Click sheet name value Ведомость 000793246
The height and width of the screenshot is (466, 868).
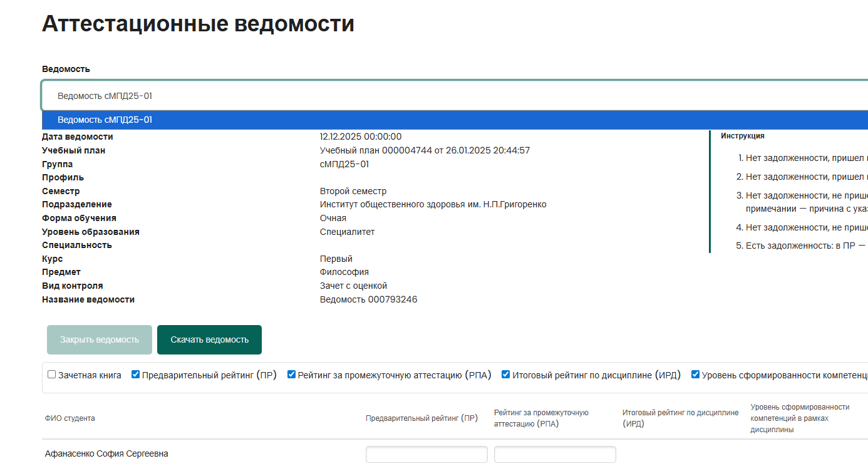pyautogui.click(x=368, y=299)
